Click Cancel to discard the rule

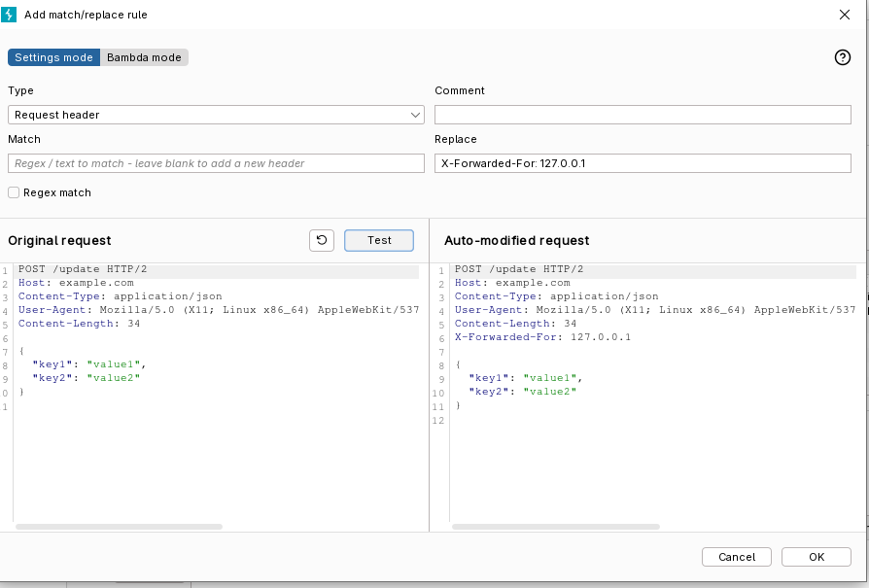pos(736,557)
